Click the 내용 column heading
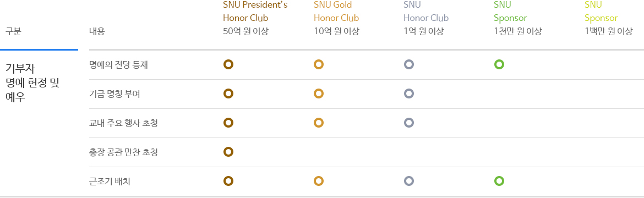Screen dimensions: 644x198 click(97, 31)
